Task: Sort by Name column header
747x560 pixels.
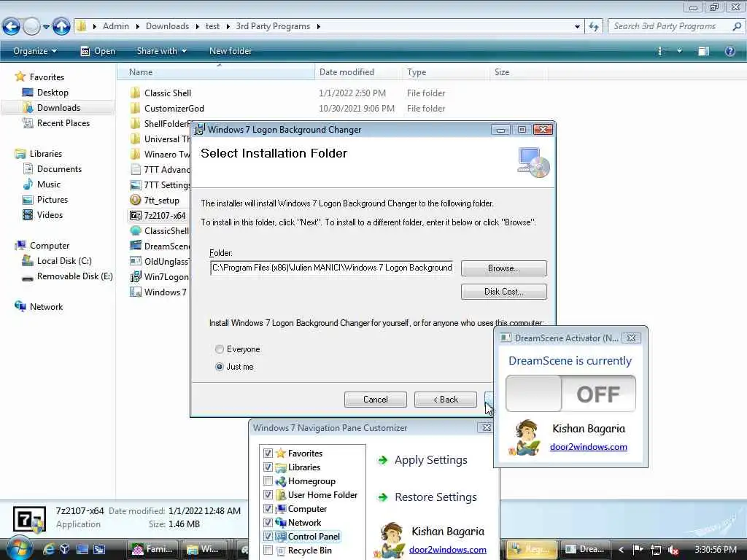Action: click(216, 72)
